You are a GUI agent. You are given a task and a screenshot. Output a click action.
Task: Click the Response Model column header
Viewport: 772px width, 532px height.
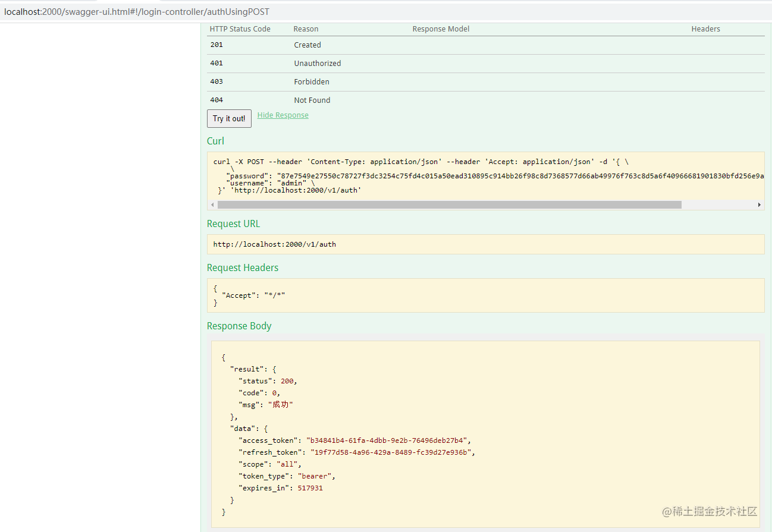pyautogui.click(x=441, y=29)
